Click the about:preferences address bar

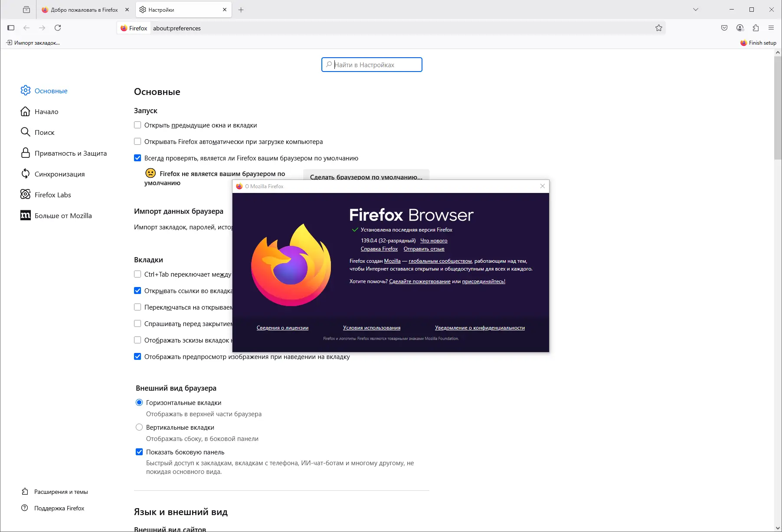point(390,28)
